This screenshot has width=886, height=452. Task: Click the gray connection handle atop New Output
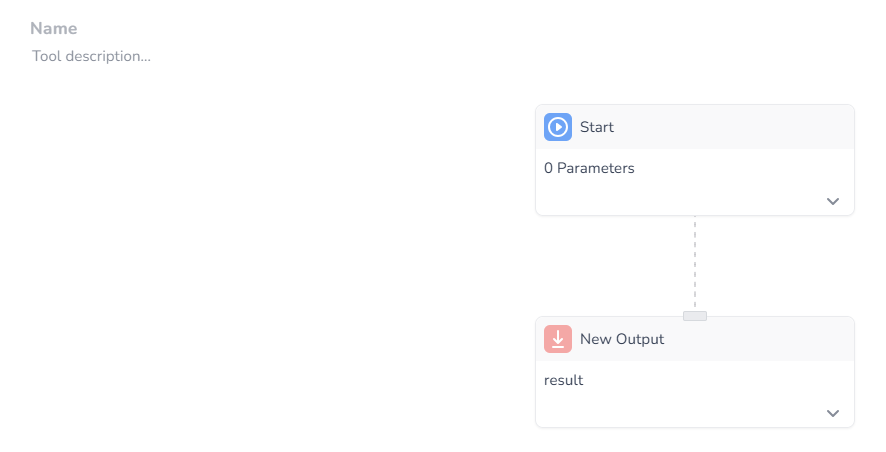[695, 316]
